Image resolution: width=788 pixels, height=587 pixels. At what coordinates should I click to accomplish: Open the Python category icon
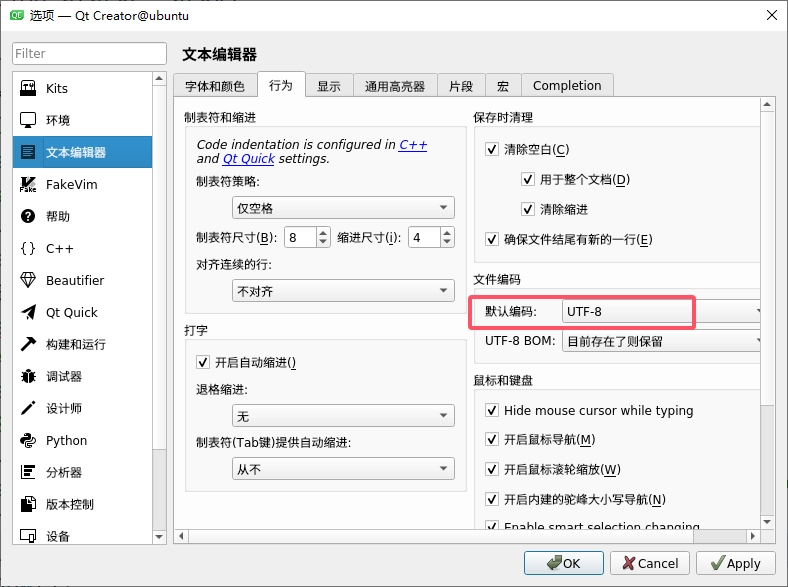click(28, 441)
